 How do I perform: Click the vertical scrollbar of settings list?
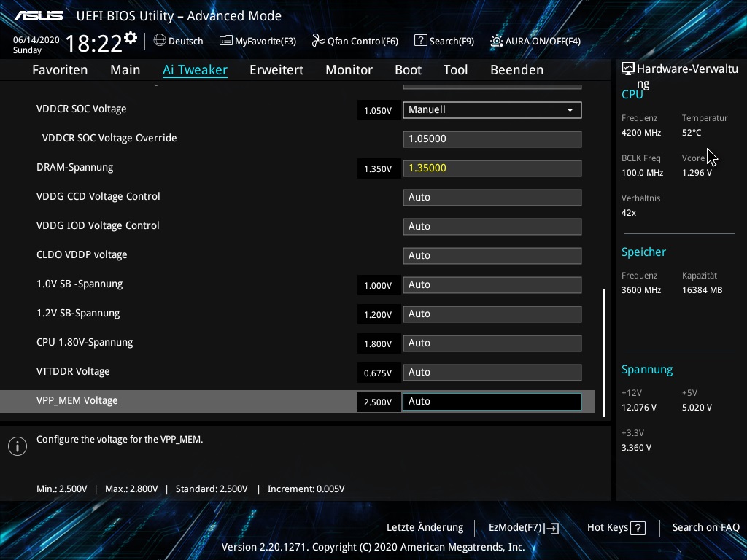tap(605, 353)
